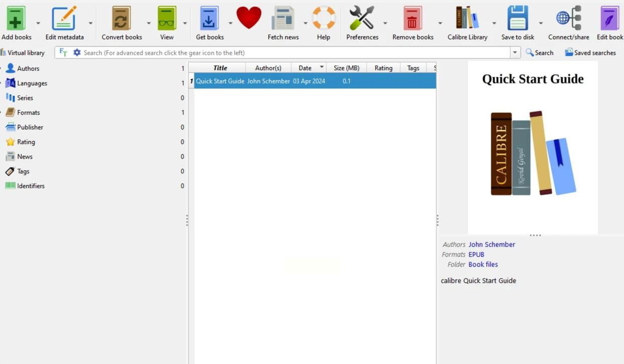Click the red heart donate icon
This screenshot has height=364, width=624.
tap(249, 18)
